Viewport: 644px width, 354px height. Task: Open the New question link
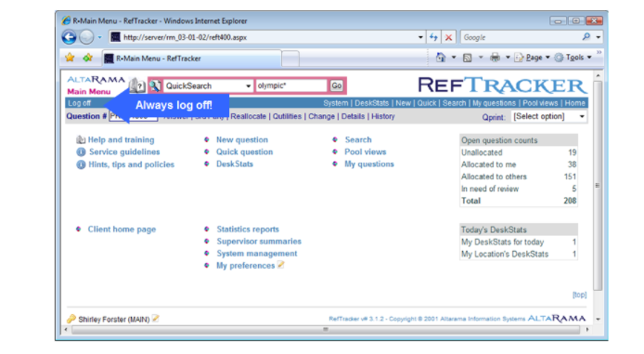click(x=242, y=139)
